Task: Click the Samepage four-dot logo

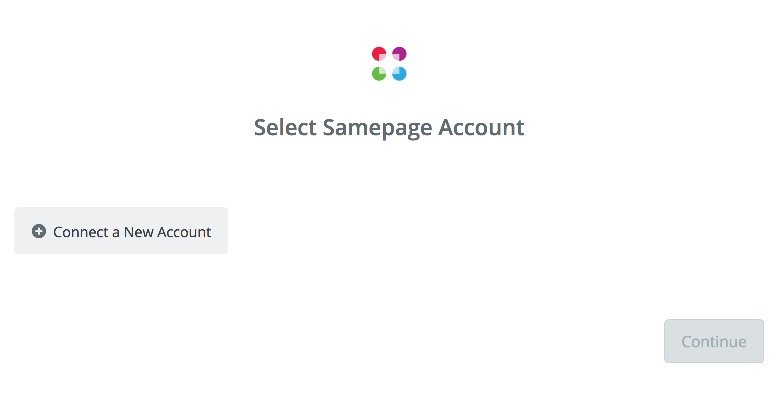Action: [389, 63]
